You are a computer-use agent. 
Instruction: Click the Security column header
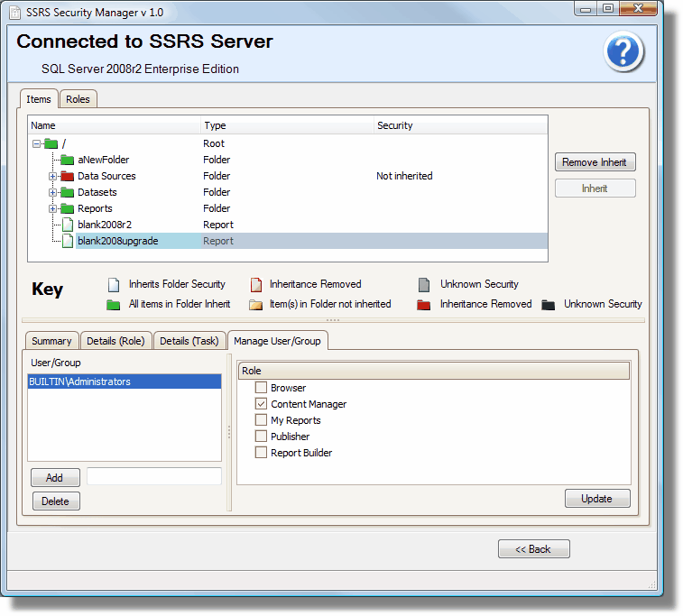(x=460, y=125)
